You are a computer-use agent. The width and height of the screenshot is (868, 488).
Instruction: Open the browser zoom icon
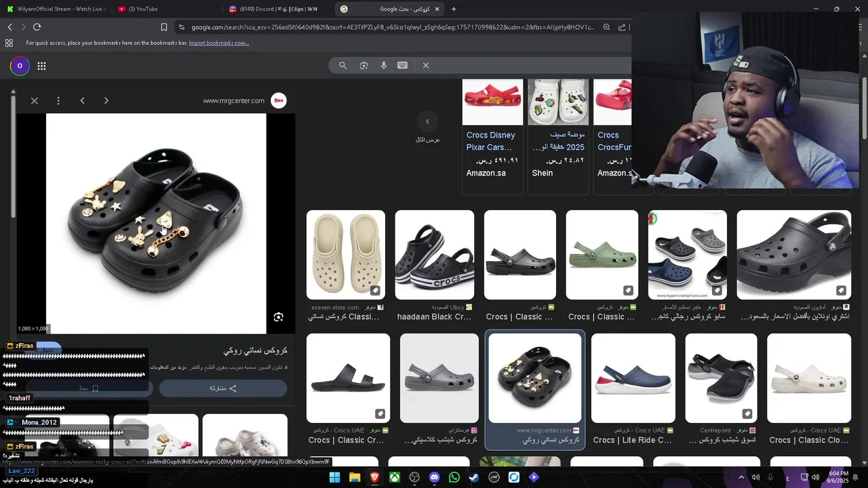click(x=607, y=27)
